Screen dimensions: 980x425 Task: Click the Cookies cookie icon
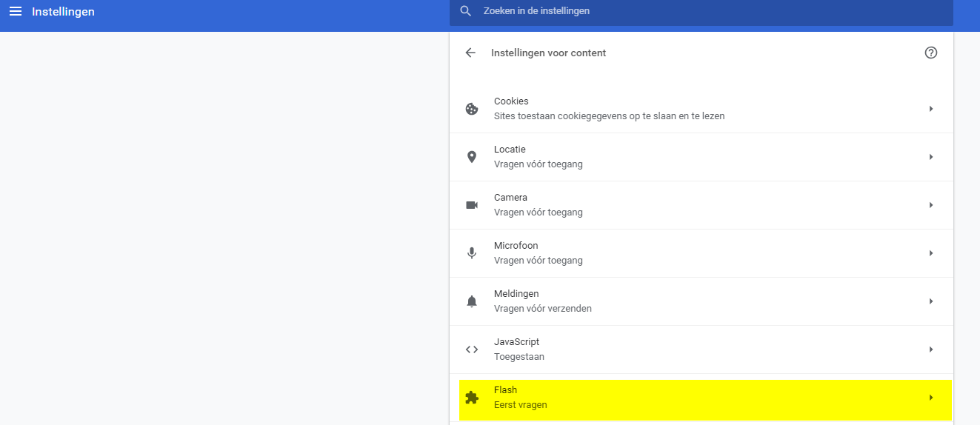coord(472,109)
